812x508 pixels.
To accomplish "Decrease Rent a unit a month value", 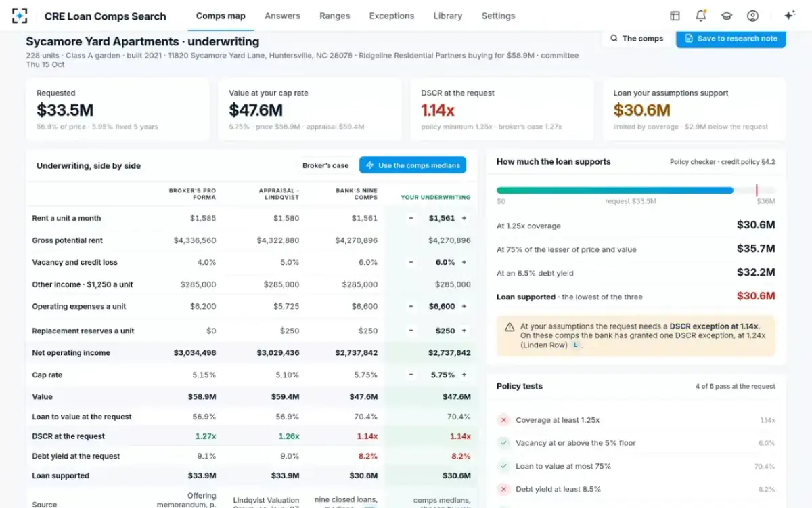I will (411, 218).
